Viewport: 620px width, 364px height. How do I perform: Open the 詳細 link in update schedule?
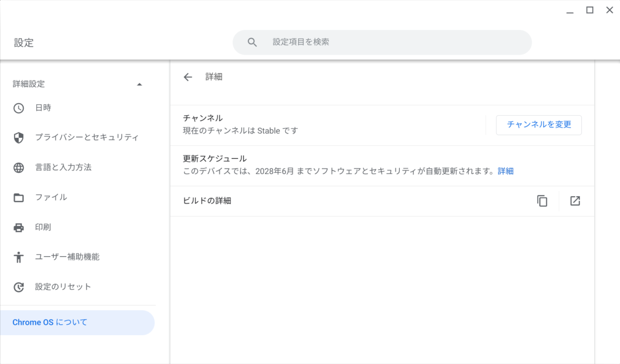tap(505, 171)
